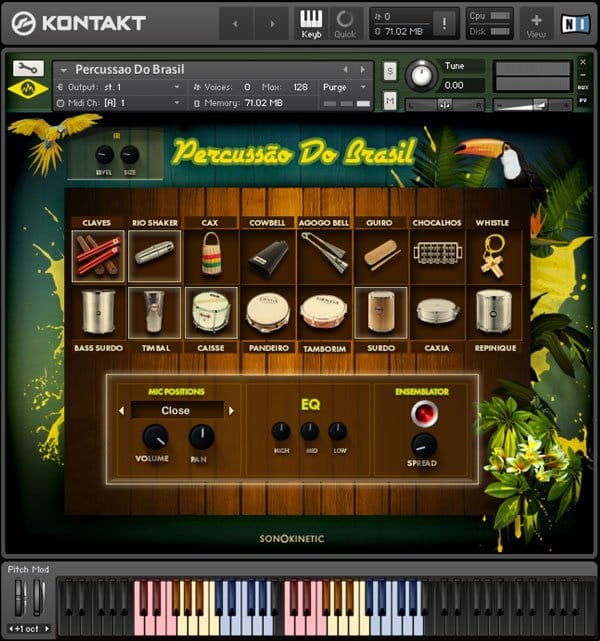The width and height of the screenshot is (600, 641).
Task: Select the Pandeiro instrument
Action: (268, 313)
